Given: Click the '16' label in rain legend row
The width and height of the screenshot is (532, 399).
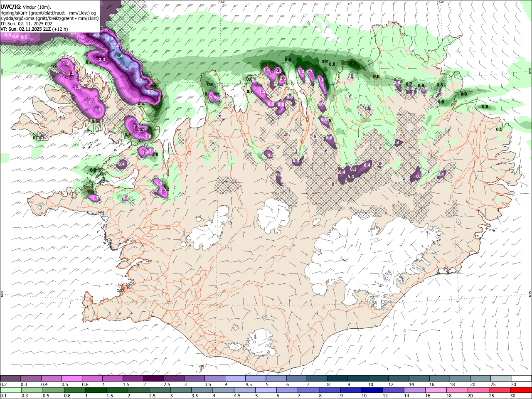Looking at the screenshot, I should 428,396.
